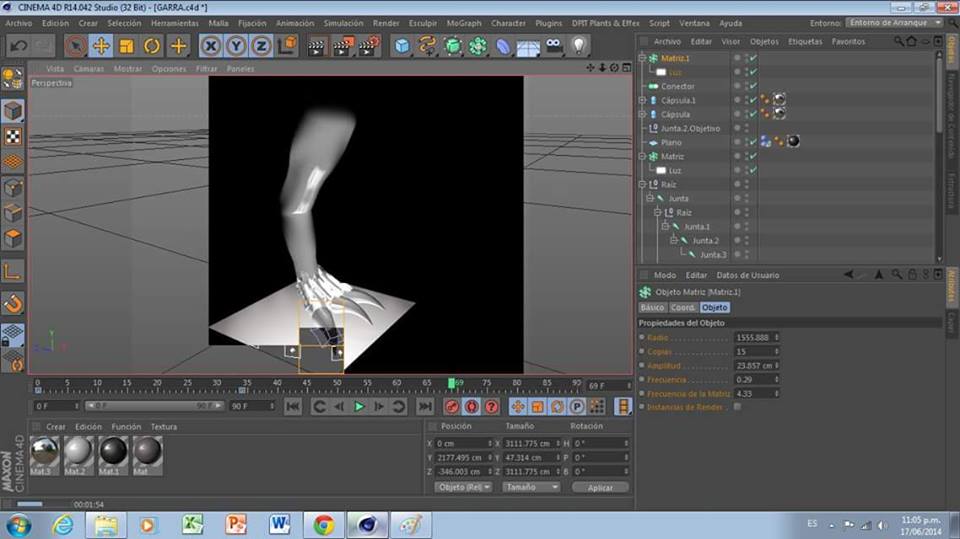Viewport: 960px width, 539px height.
Task: Expand the Cápsula.1 object tree
Action: coord(643,100)
